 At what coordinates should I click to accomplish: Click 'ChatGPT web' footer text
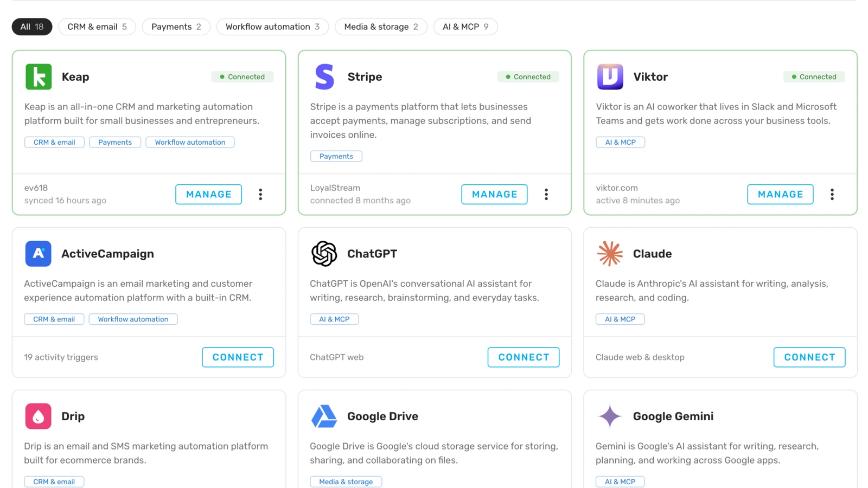337,357
